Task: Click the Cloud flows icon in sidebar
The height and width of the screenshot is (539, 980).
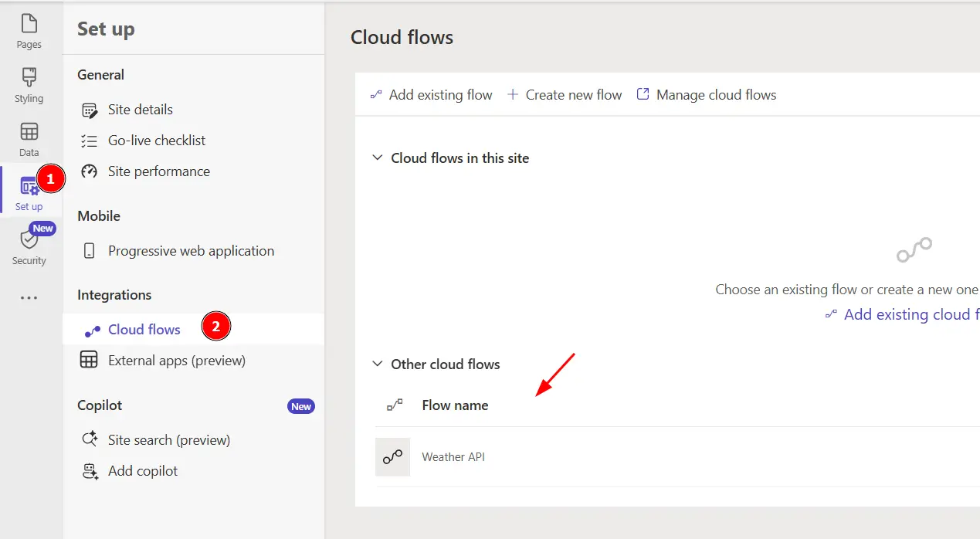Action: click(x=92, y=331)
